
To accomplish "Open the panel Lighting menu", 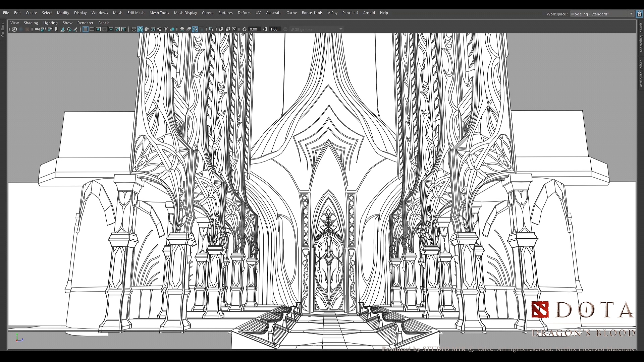I will click(50, 23).
